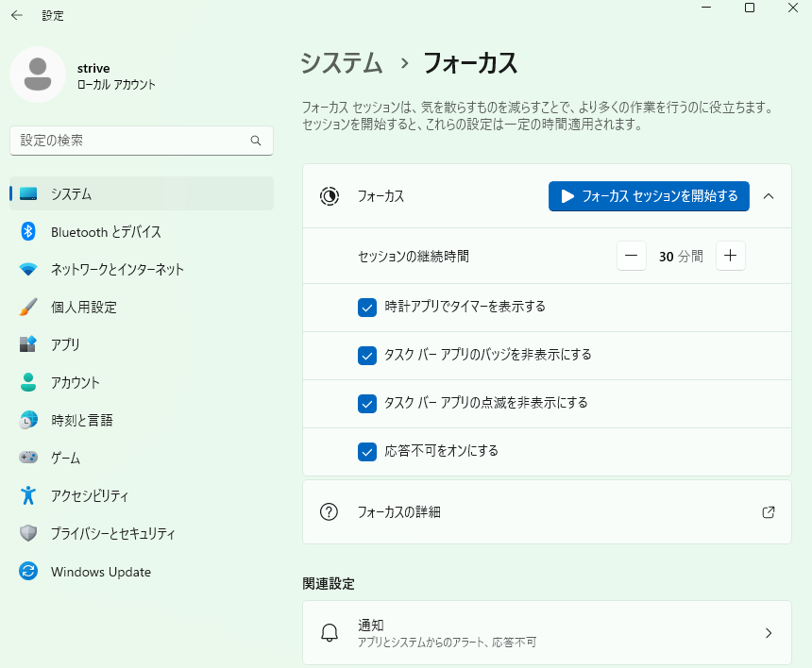The width and height of the screenshot is (812, 668).
Task: Uncheck 応答不可をオンにする checkbox
Action: [x=367, y=452]
